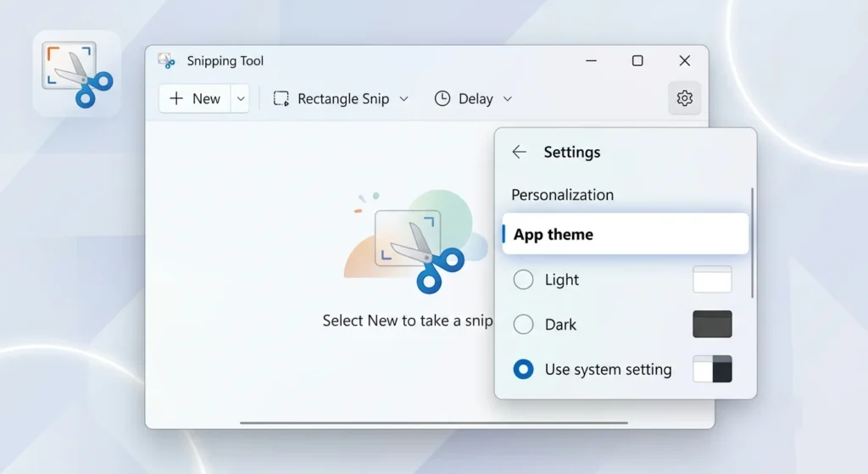Open the Delay dropdown chevron
The height and width of the screenshot is (474, 868).
(x=508, y=99)
